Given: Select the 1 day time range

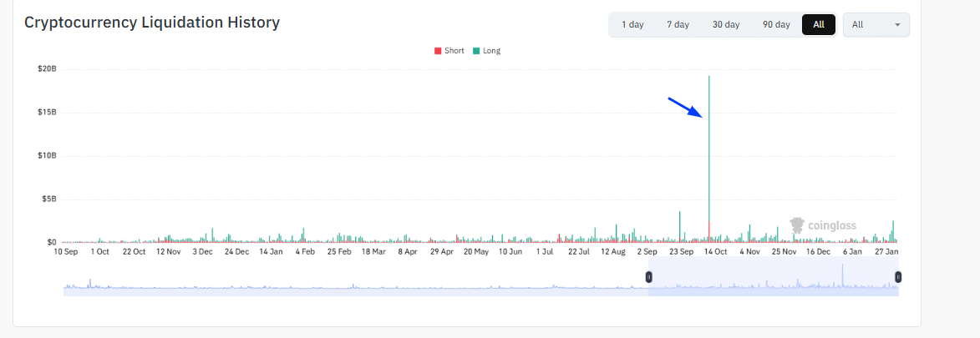Looking at the screenshot, I should pyautogui.click(x=632, y=25).
